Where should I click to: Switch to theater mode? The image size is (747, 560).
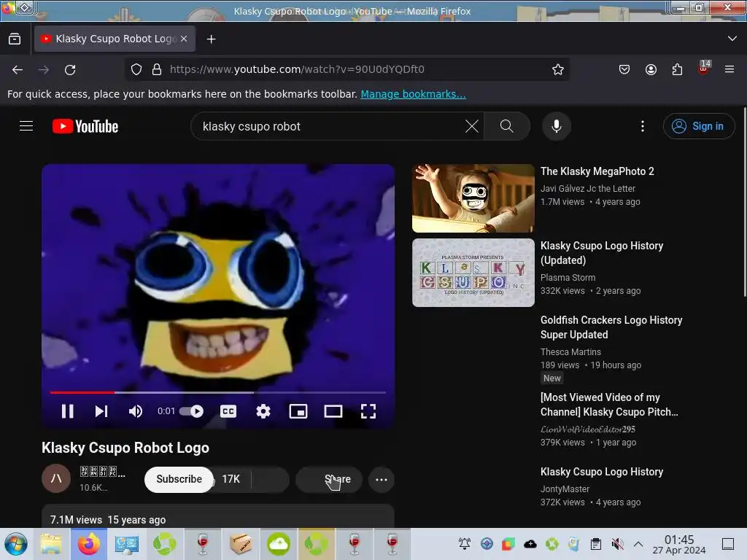pyautogui.click(x=333, y=411)
